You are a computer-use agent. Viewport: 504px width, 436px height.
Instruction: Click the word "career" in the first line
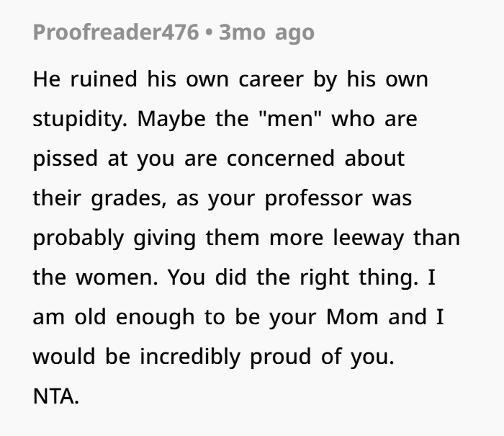coord(271,79)
